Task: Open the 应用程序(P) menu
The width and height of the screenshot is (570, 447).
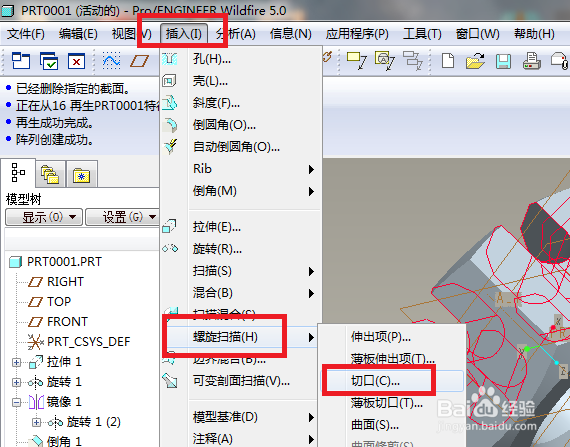Action: pos(357,34)
